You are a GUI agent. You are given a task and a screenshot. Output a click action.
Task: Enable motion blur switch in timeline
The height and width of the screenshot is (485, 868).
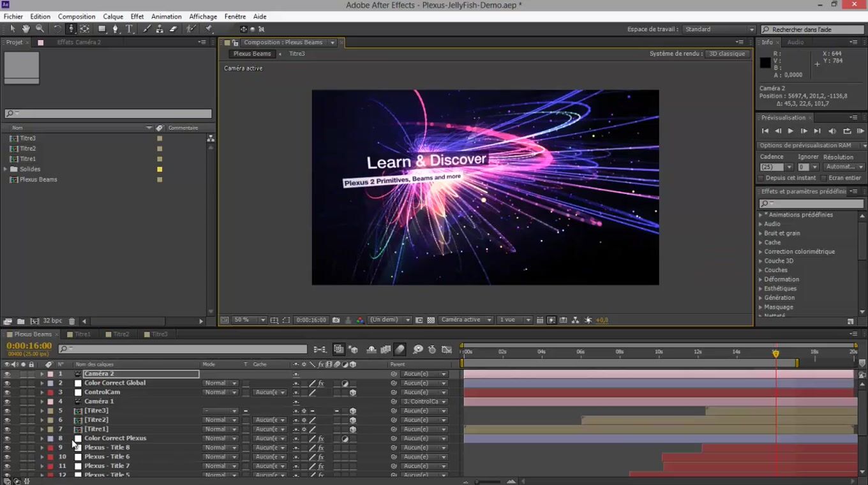click(x=400, y=349)
